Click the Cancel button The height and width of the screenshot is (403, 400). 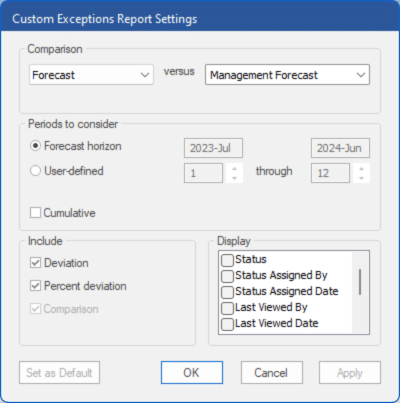pos(272,373)
